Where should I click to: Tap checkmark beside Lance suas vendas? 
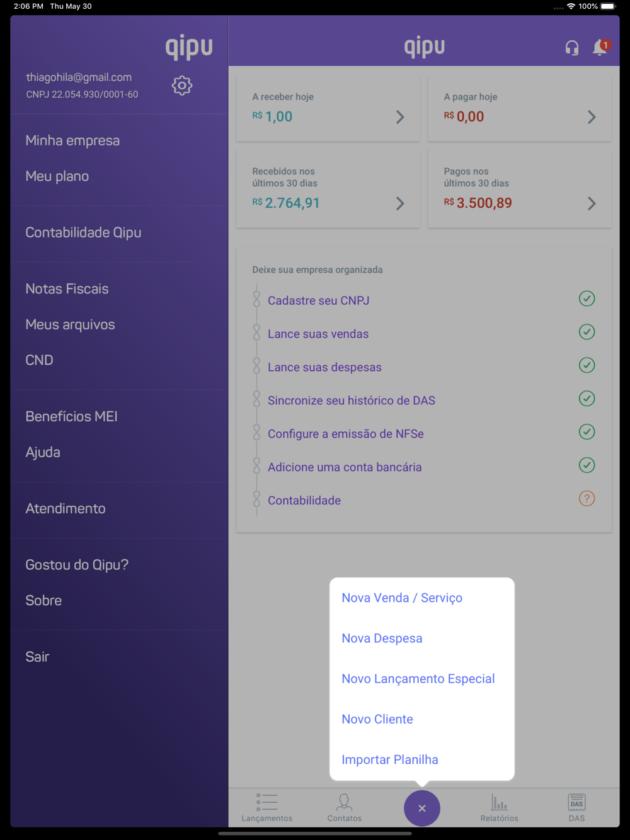click(587, 332)
